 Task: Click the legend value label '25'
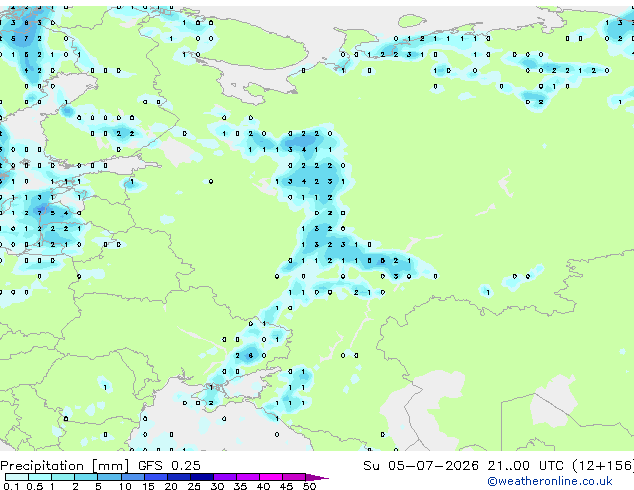point(194,486)
